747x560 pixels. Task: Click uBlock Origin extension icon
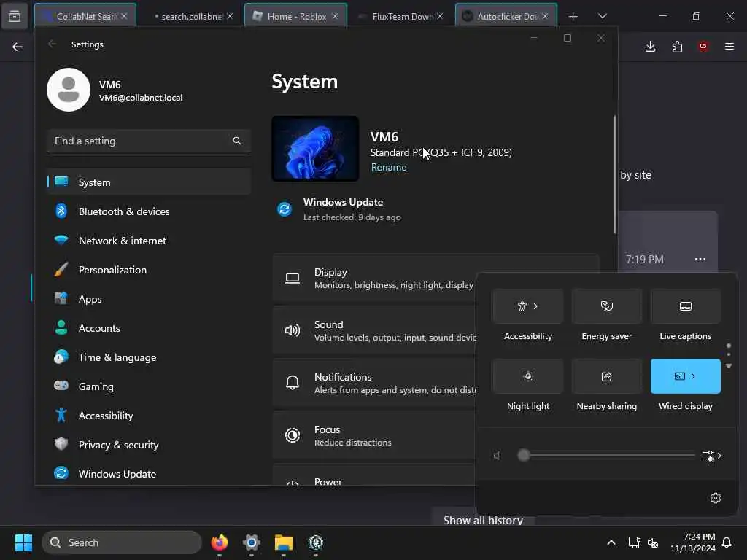tap(703, 46)
